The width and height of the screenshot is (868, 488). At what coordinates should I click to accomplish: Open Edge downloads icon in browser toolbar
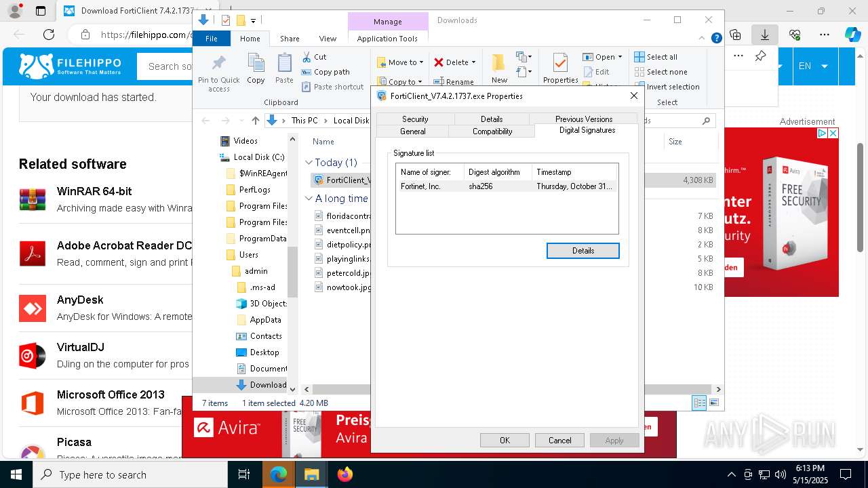coord(765,35)
